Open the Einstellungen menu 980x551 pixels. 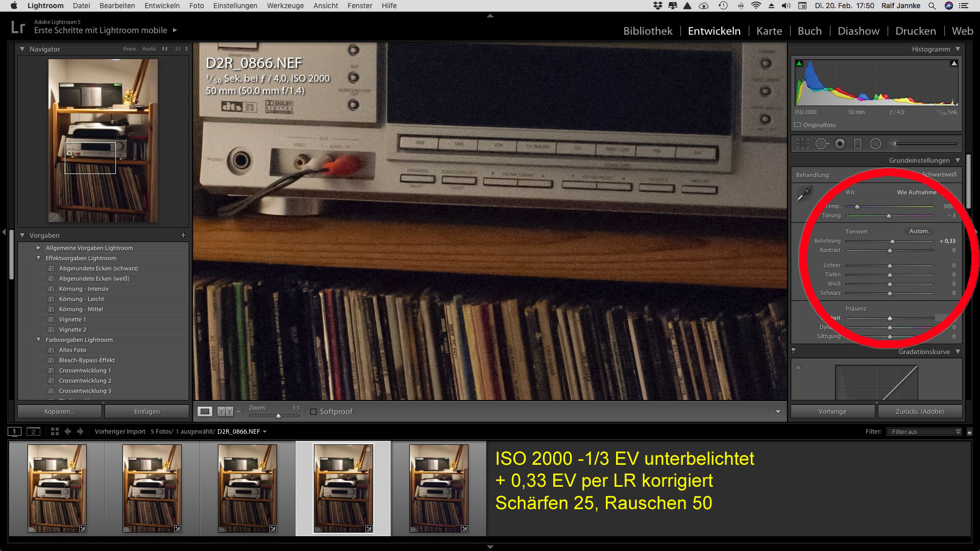pyautogui.click(x=235, y=6)
